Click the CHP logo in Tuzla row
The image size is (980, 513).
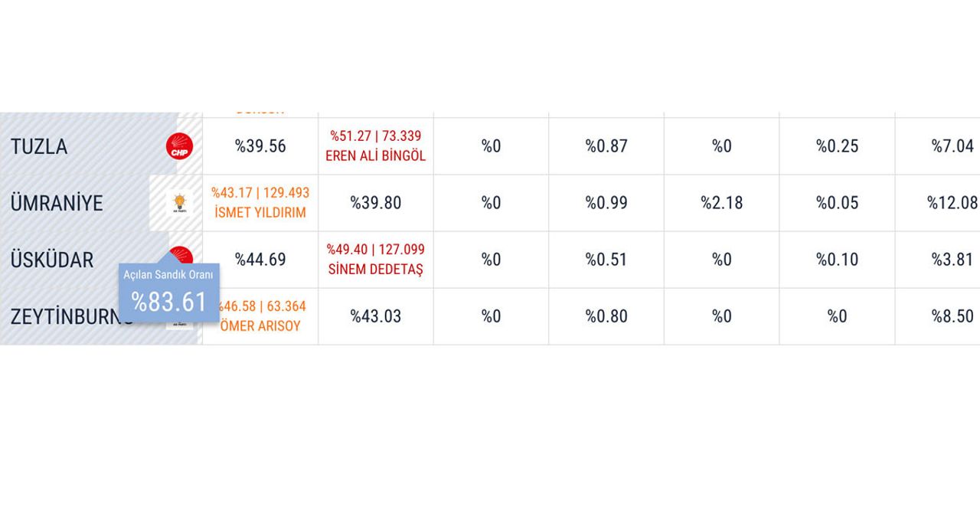[179, 145]
